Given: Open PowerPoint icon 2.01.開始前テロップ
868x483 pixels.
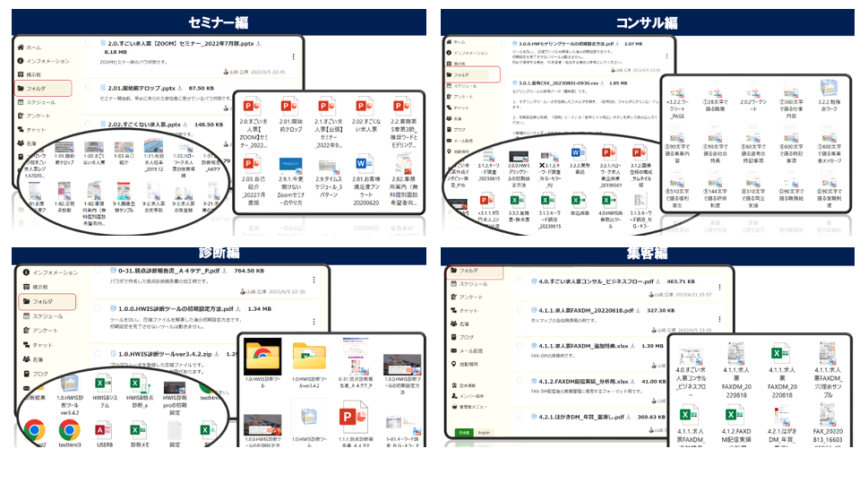Looking at the screenshot, I should (290, 106).
